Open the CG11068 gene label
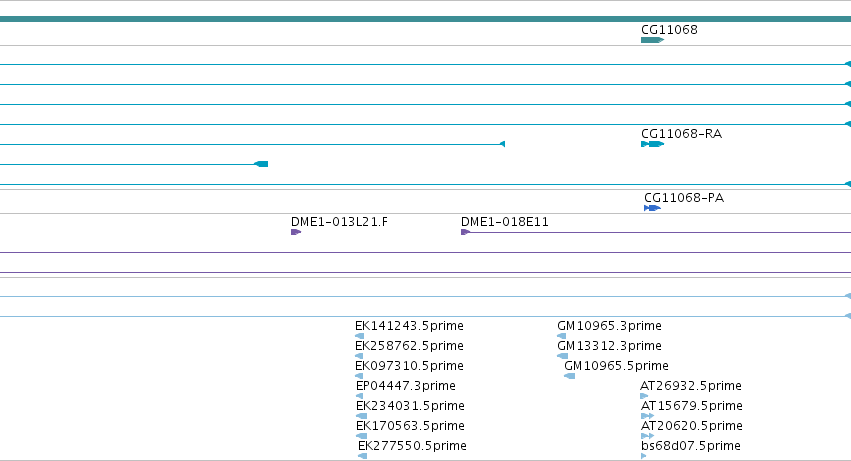The height and width of the screenshot is (461, 851). [x=669, y=30]
